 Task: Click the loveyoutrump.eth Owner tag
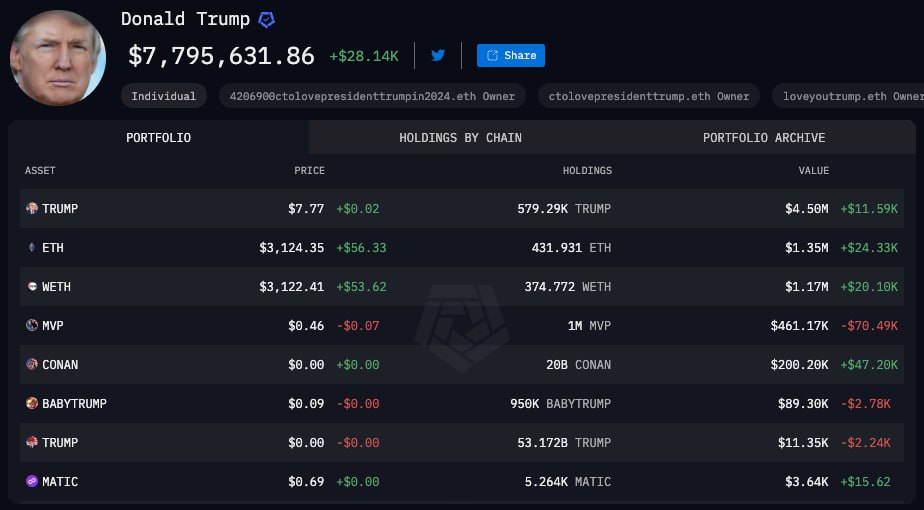click(x=850, y=96)
